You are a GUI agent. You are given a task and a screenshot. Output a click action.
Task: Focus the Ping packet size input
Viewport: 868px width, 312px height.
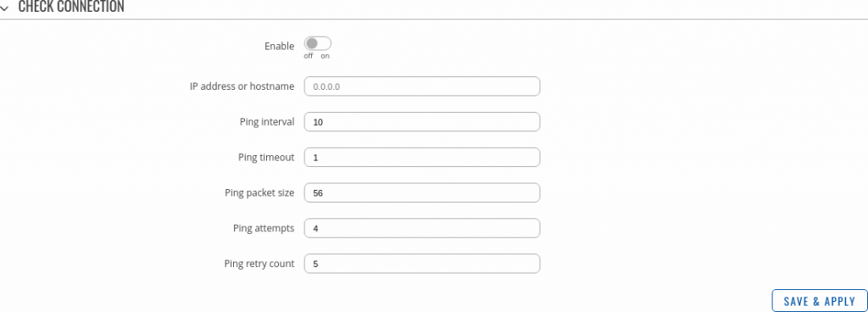pyautogui.click(x=422, y=192)
